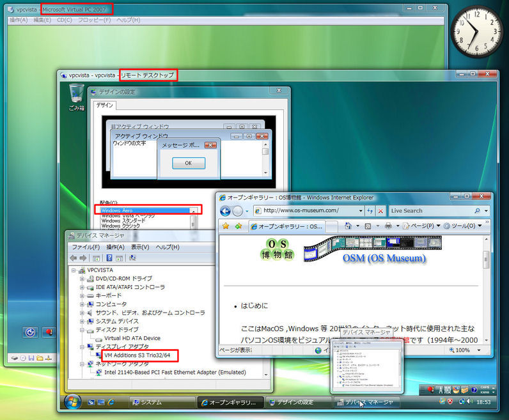The width and height of the screenshot is (509, 420).
Task: Click Device Manager Help question-mark icon
Action: coord(109,258)
